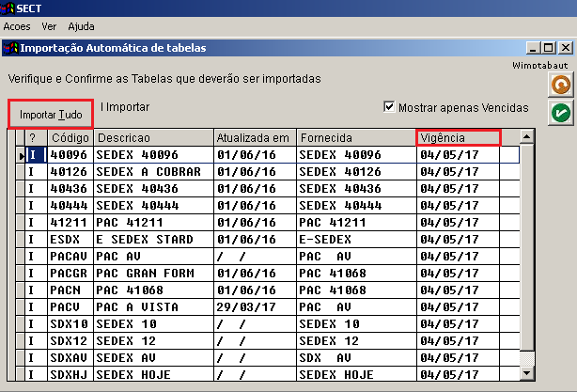Click the code cell SDX12
Image resolution: width=577 pixels, height=392 pixels.
(70, 341)
